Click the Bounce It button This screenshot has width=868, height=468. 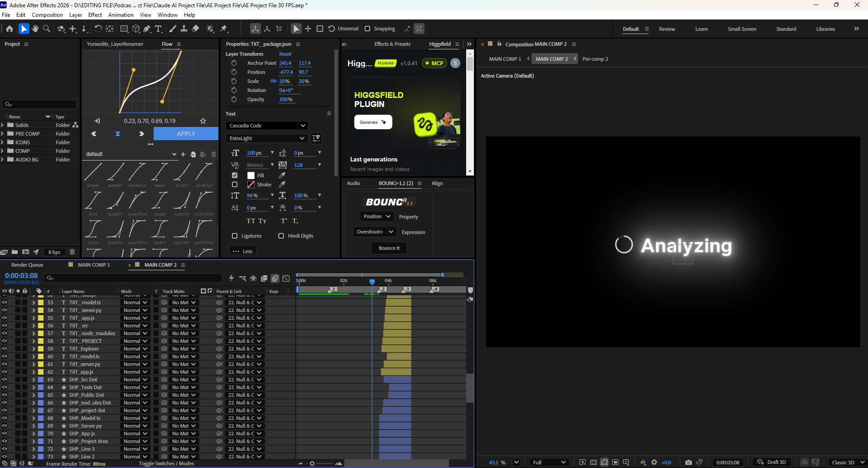click(x=389, y=248)
